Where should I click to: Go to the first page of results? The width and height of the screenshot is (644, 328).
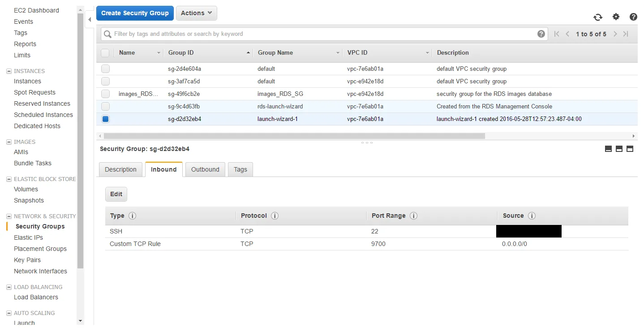(557, 34)
